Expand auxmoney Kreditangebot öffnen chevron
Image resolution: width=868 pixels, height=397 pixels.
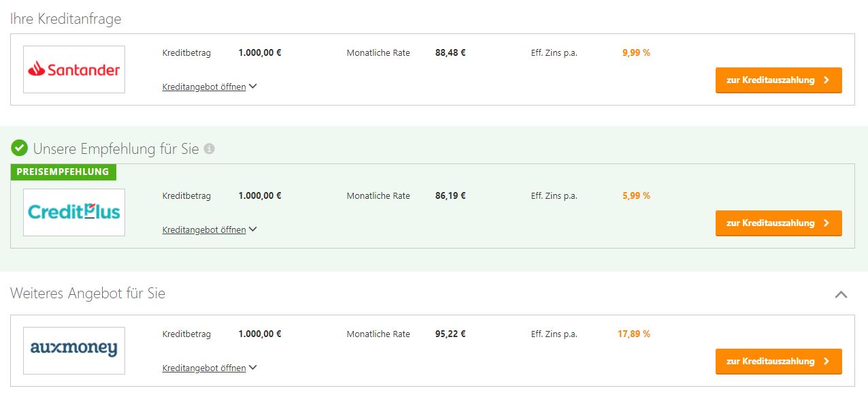(x=252, y=368)
